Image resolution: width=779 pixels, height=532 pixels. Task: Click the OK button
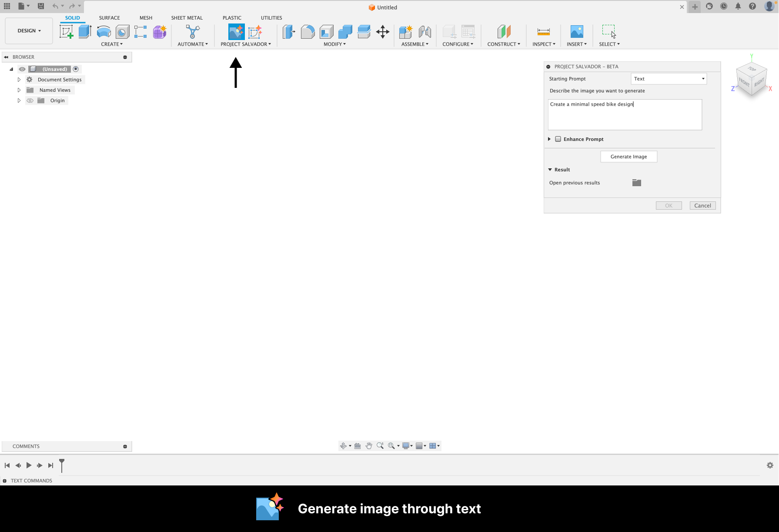(x=669, y=206)
